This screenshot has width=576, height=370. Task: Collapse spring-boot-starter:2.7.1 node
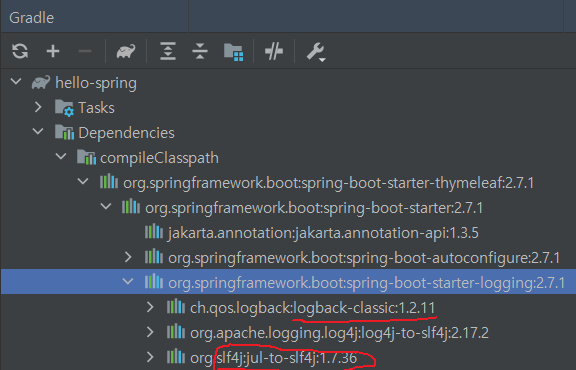106,206
